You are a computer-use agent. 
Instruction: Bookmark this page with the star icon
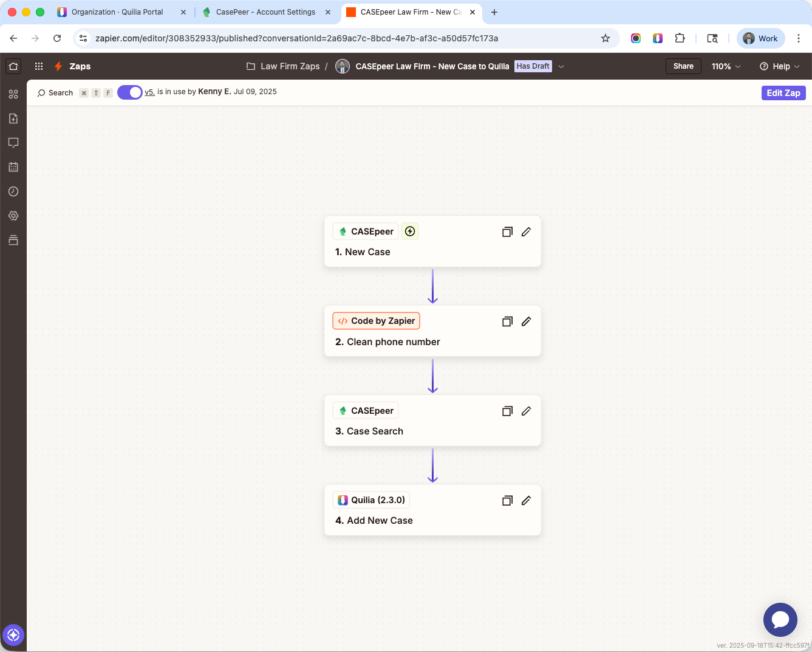click(x=606, y=38)
